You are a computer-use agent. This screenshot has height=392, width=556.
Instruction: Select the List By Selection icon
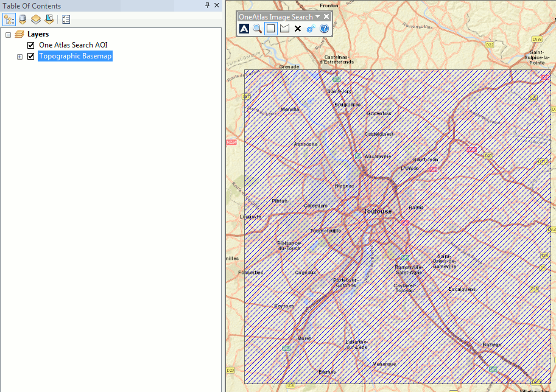(x=49, y=19)
